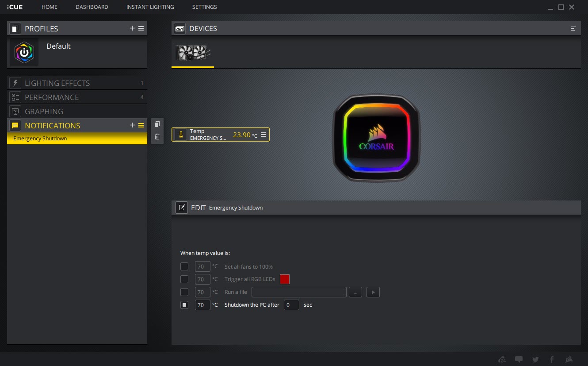Screen dimensions: 588x366
Task: Click temperature field for Shutdown the PC
Action: 202,305
